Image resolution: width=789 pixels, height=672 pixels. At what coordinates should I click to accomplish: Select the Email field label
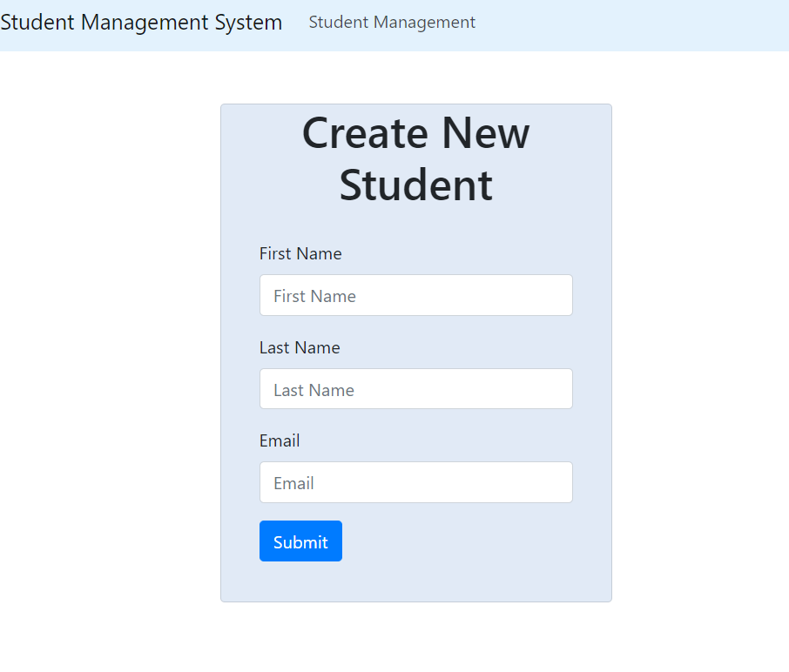click(280, 440)
